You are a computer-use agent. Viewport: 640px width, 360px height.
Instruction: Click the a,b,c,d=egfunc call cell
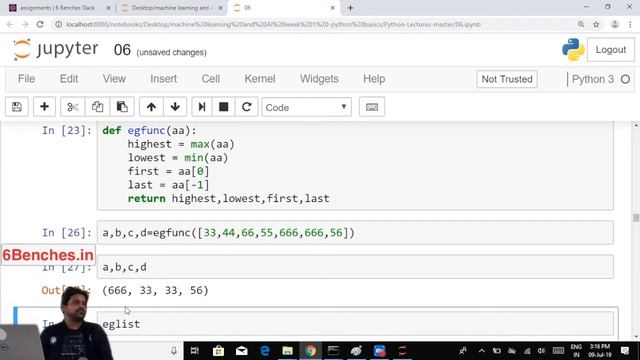[355, 233]
